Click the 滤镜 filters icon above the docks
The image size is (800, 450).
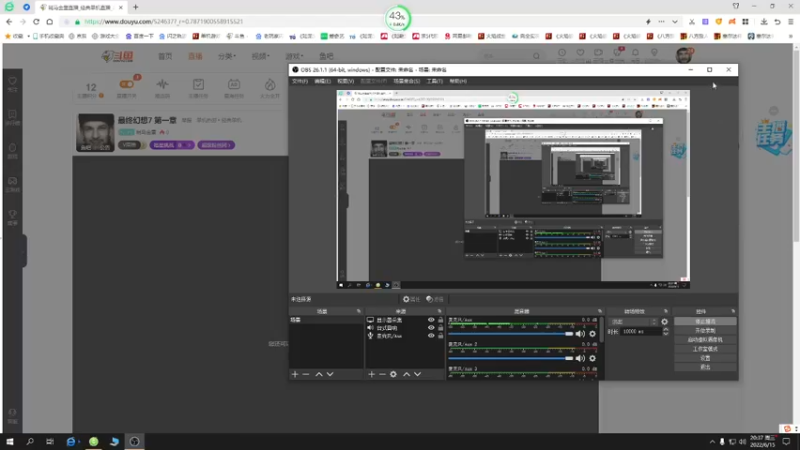435,299
